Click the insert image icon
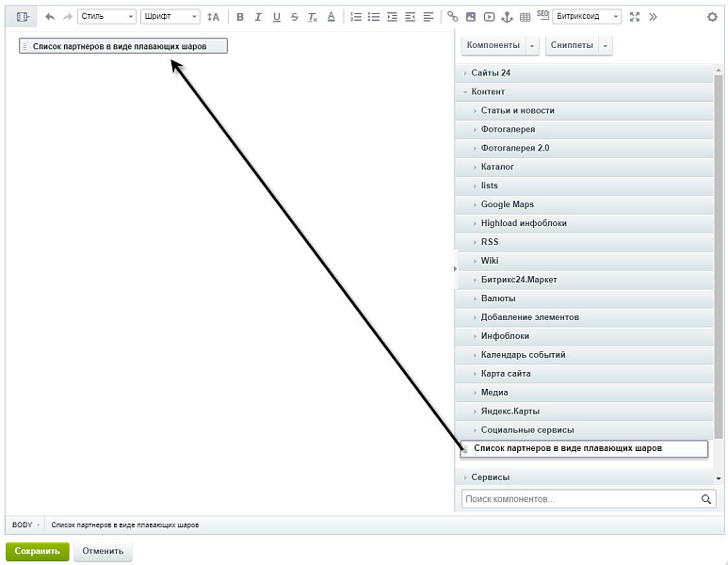 [471, 17]
